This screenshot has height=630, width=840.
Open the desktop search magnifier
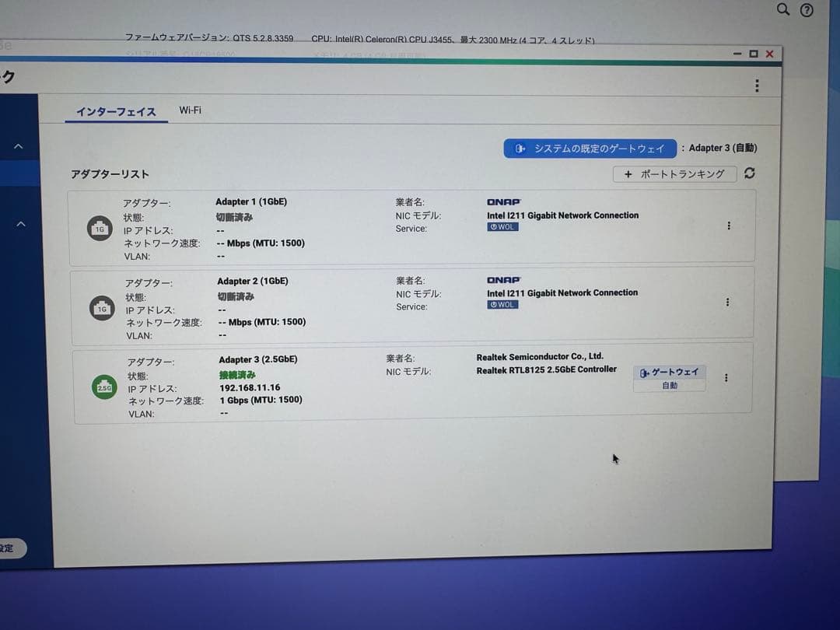click(x=783, y=11)
